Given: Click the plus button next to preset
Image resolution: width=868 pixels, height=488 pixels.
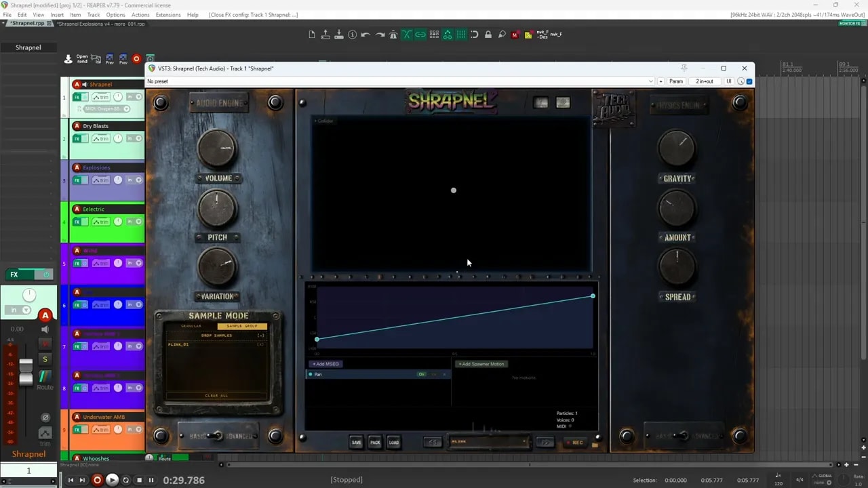Looking at the screenshot, I should point(661,81).
